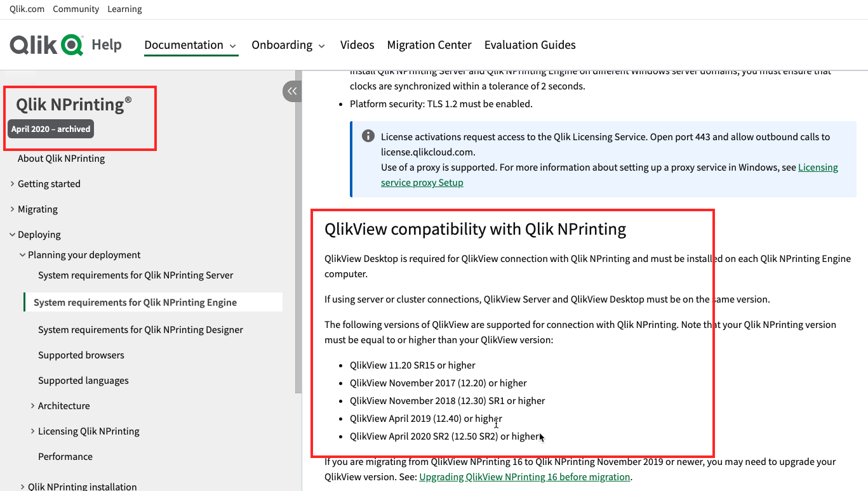Open System requirements for Qlik NPrinting Server
This screenshot has width=868, height=491.
click(136, 275)
